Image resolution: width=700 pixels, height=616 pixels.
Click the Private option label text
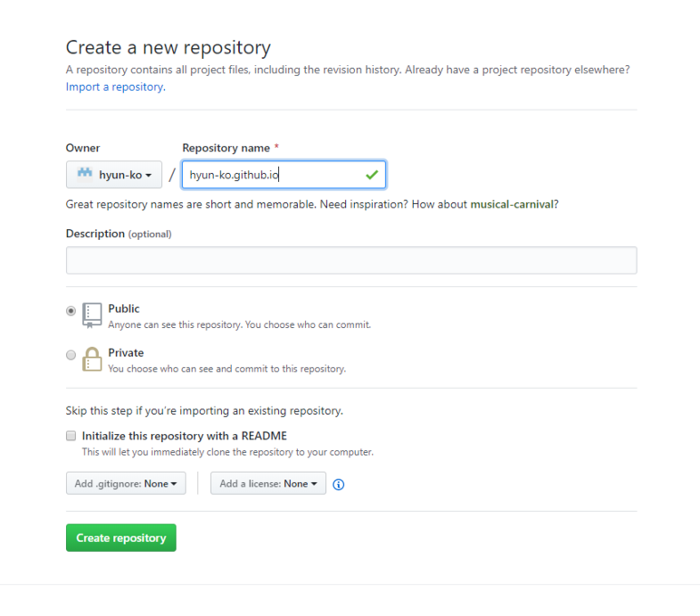point(126,353)
